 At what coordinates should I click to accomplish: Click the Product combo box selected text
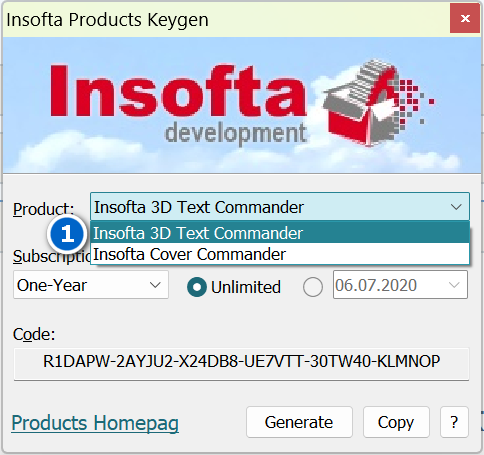pyautogui.click(x=199, y=207)
